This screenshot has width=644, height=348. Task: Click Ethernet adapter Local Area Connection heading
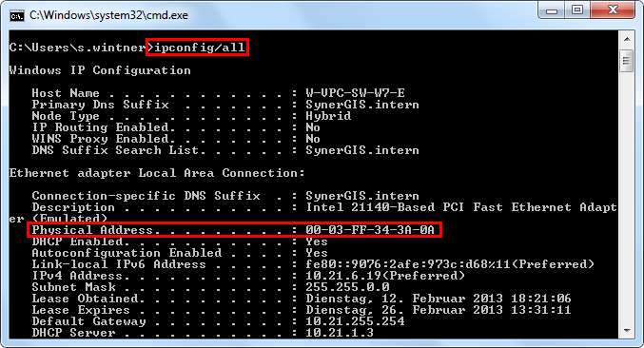(157, 173)
